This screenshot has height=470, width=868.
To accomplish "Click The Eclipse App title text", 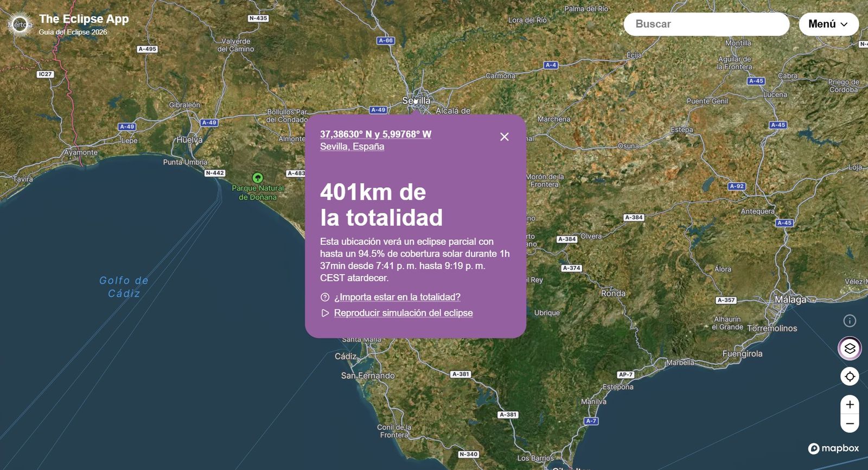I will pos(84,19).
